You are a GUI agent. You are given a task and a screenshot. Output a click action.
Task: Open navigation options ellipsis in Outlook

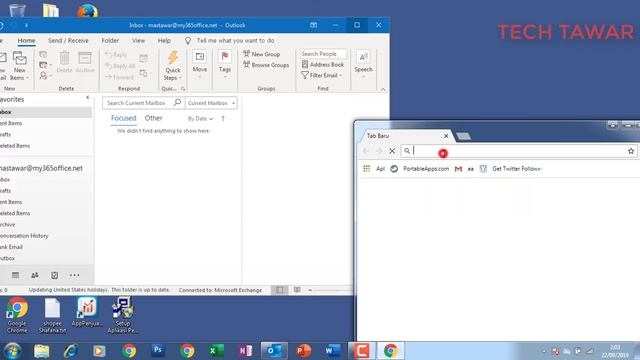pos(74,275)
